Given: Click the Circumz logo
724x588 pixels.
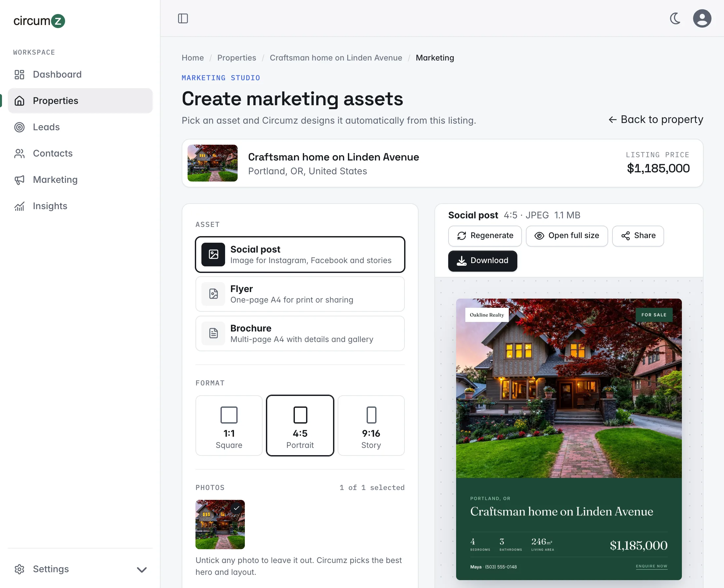Looking at the screenshot, I should tap(39, 21).
